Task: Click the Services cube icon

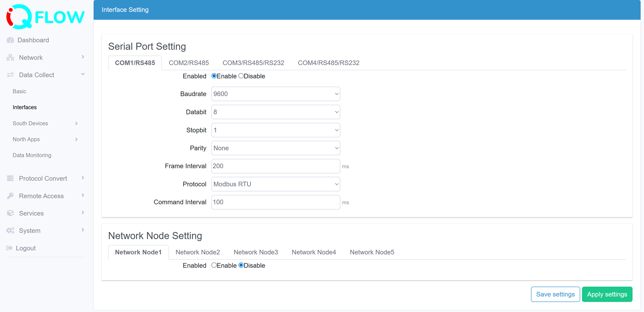Action: (x=10, y=213)
